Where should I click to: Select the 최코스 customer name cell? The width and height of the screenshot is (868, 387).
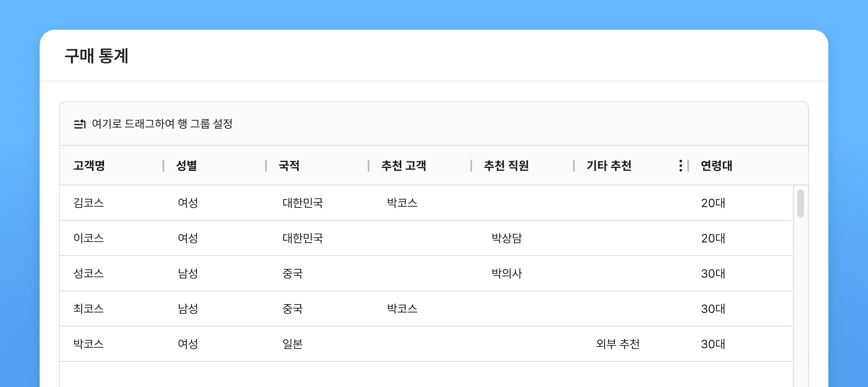89,309
